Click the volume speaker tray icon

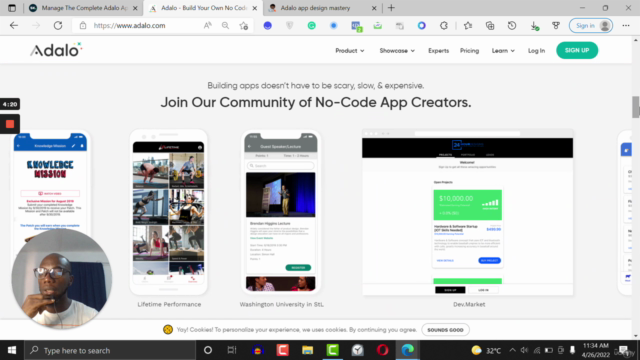pyautogui.click(x=524, y=350)
